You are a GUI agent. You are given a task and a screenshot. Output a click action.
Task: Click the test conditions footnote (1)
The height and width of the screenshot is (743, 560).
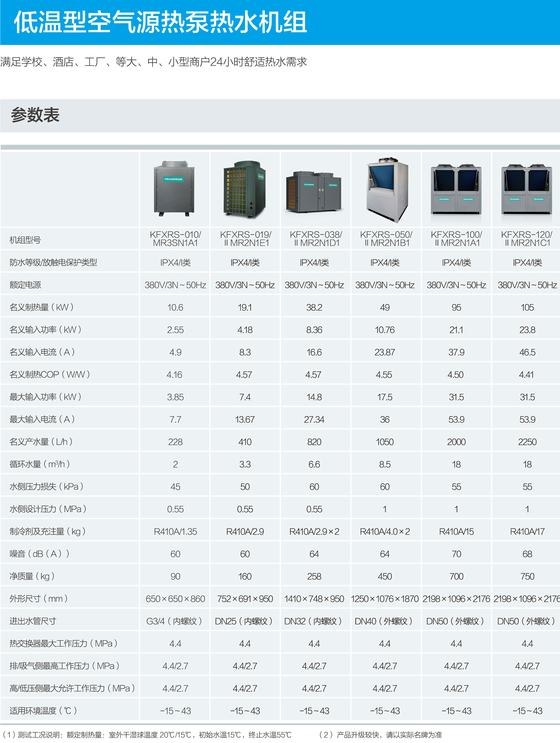click(x=147, y=735)
